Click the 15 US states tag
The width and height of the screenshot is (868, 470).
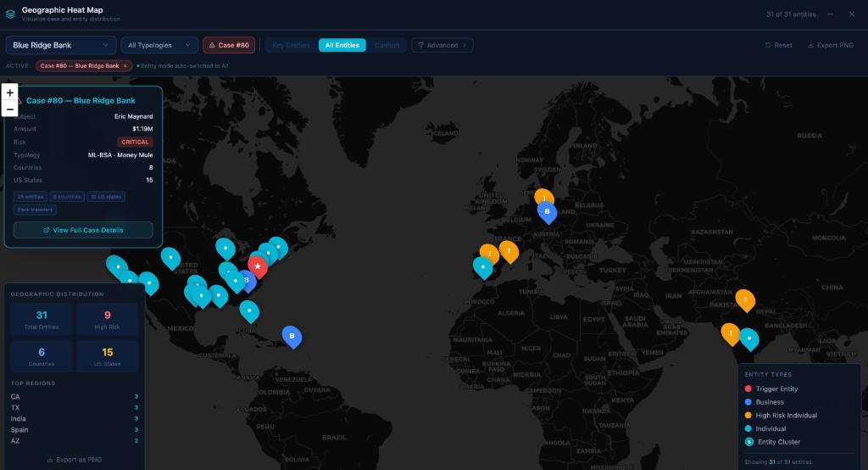point(106,196)
